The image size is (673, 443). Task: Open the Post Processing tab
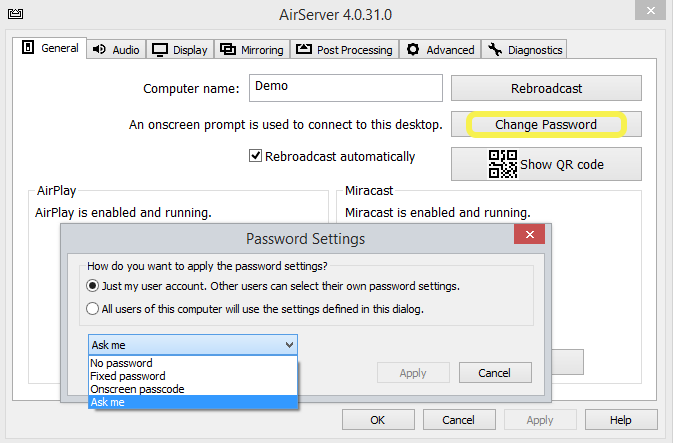tap(344, 49)
